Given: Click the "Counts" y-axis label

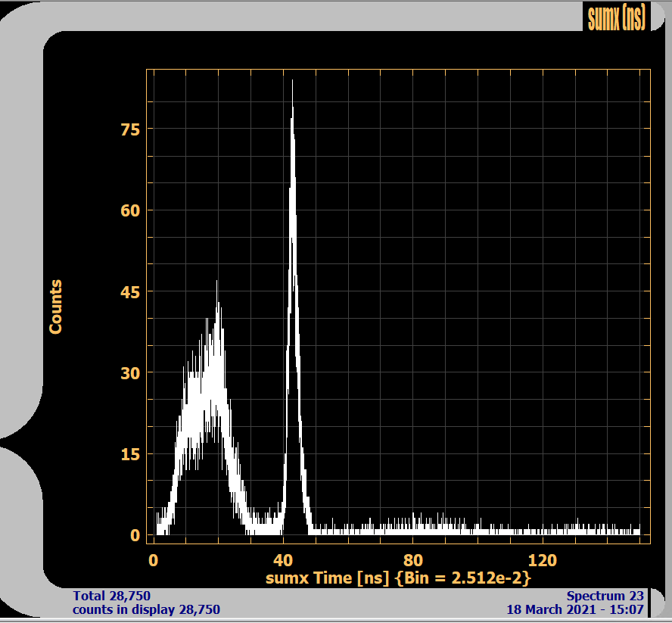Looking at the screenshot, I should click(55, 307).
